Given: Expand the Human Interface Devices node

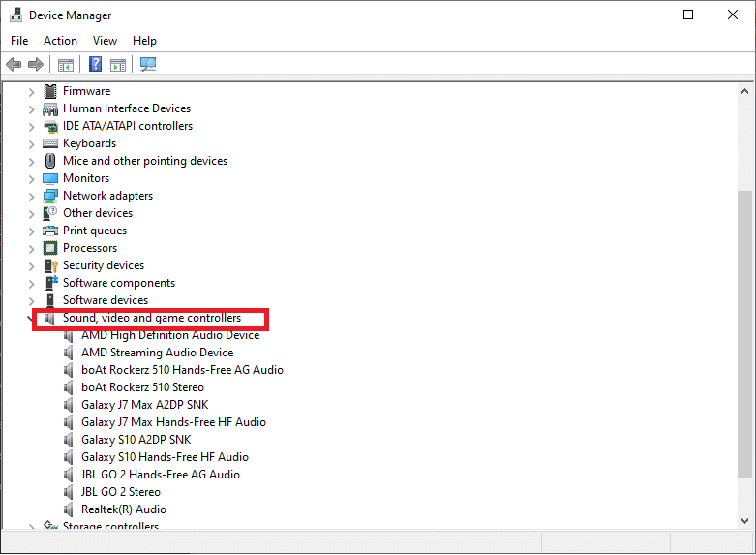Looking at the screenshot, I should (x=32, y=108).
